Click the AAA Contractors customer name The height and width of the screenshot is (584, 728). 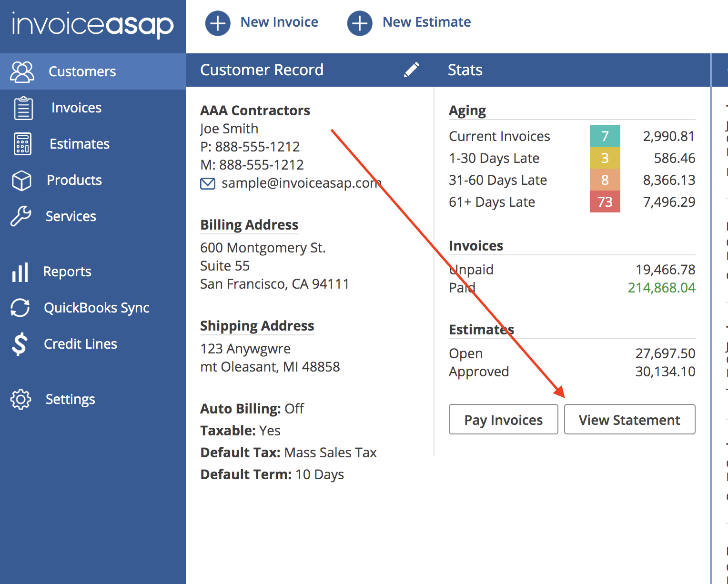(255, 111)
